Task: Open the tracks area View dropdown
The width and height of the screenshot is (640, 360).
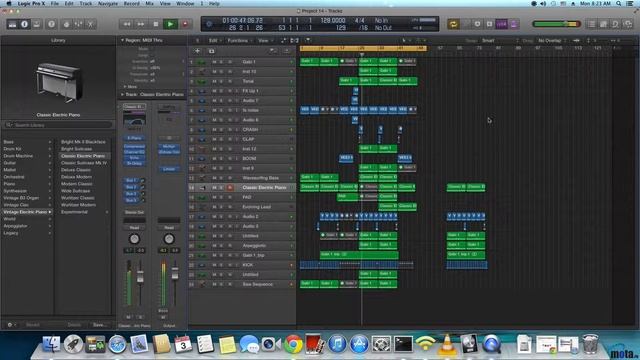Action: click(x=264, y=40)
